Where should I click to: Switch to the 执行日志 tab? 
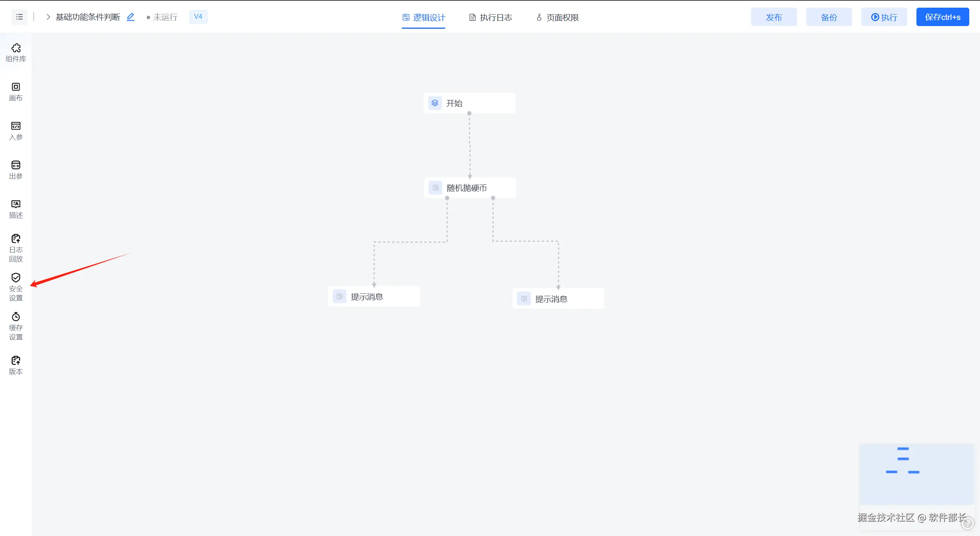tap(491, 18)
